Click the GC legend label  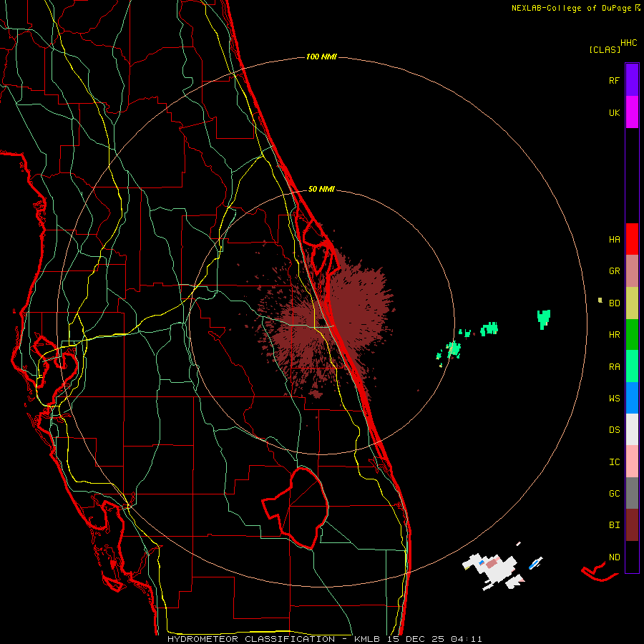(x=614, y=494)
